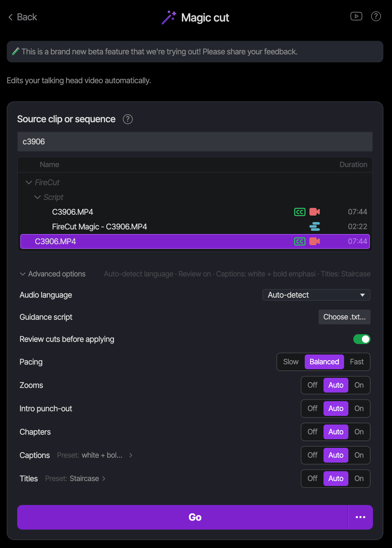Turn Intro punch-out On
The width and height of the screenshot is (392, 548).
[359, 409]
